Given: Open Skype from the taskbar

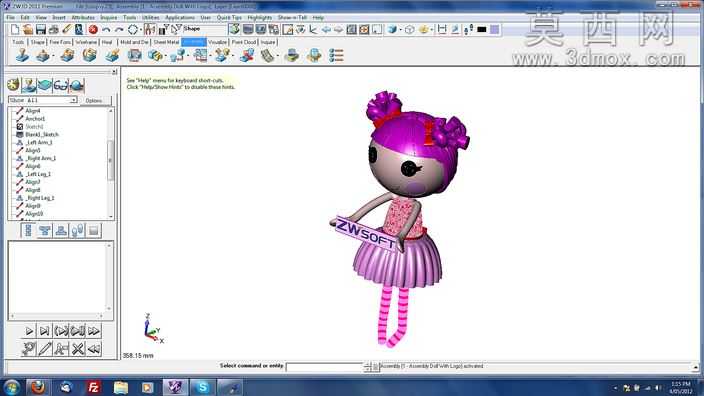Looking at the screenshot, I should coord(202,387).
